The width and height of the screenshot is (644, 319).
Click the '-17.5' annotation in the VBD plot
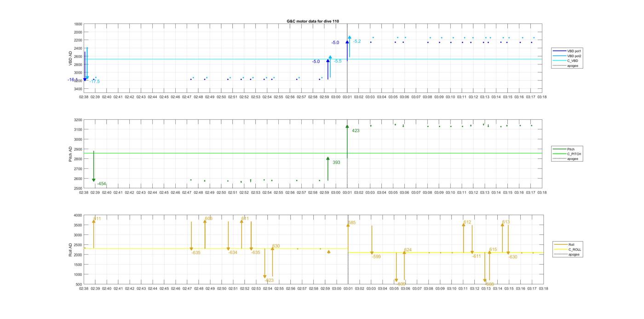(95, 81)
